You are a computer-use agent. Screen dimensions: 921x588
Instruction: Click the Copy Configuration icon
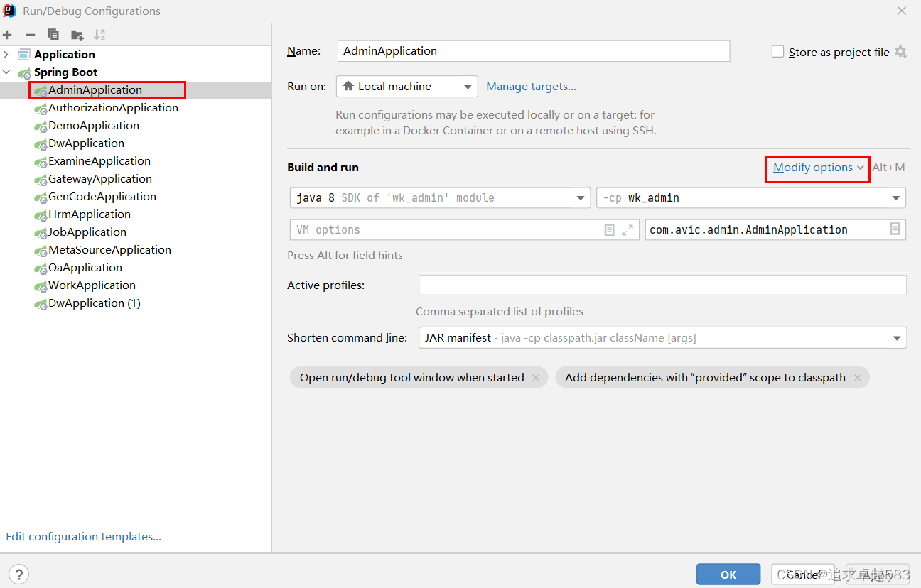pos(53,35)
